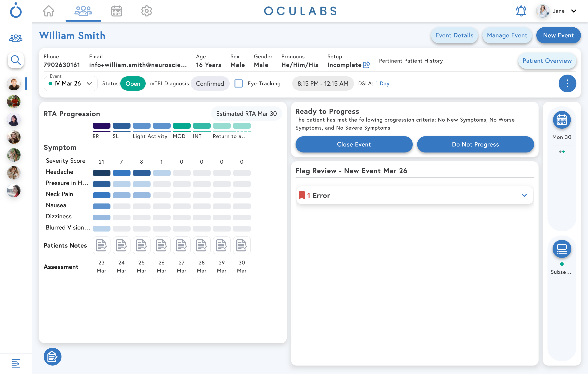This screenshot has height=374, width=588.
Task: Select the second patient avatar in sidebar
Action: point(14,102)
